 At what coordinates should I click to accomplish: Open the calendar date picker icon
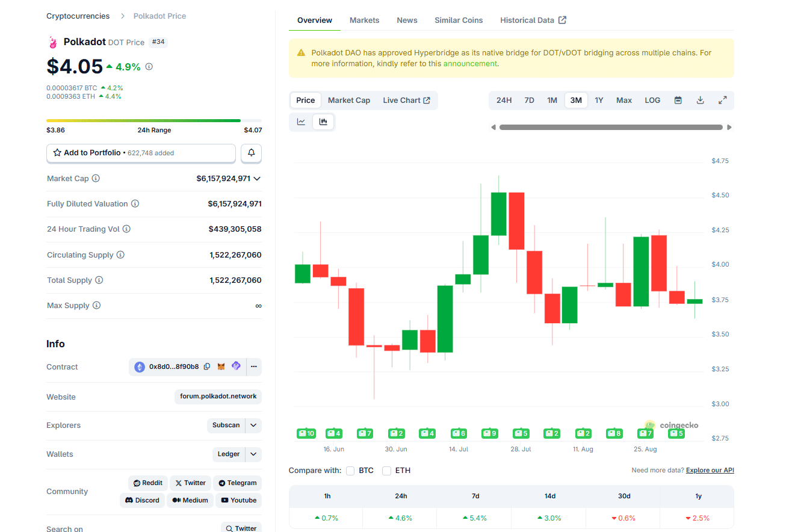point(678,101)
